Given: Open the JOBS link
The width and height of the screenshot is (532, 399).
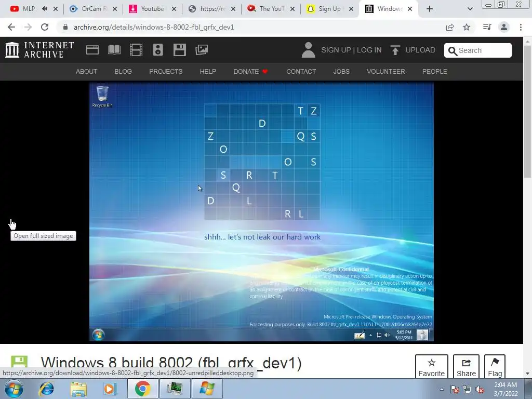Looking at the screenshot, I should click(341, 72).
